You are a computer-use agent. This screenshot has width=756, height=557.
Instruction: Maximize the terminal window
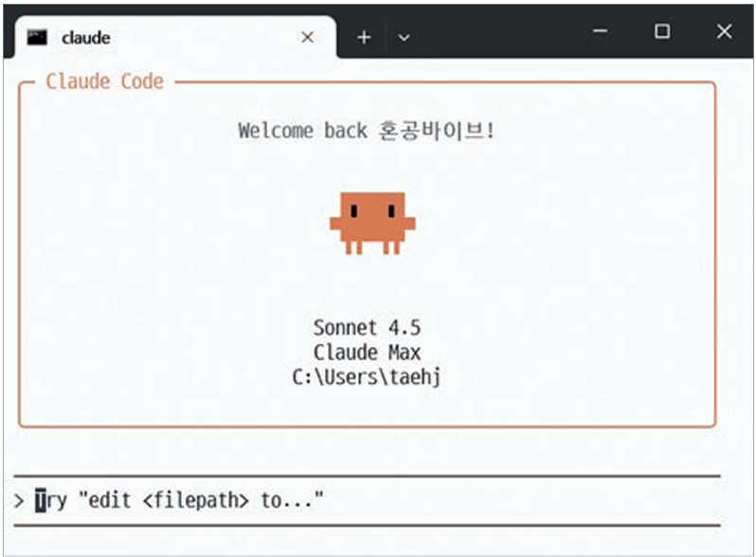click(x=662, y=31)
